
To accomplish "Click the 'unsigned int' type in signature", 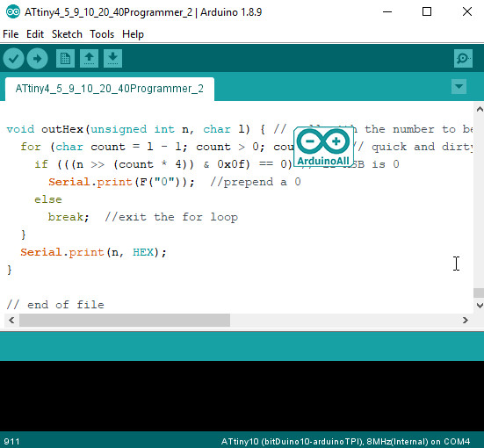I will coord(133,129).
